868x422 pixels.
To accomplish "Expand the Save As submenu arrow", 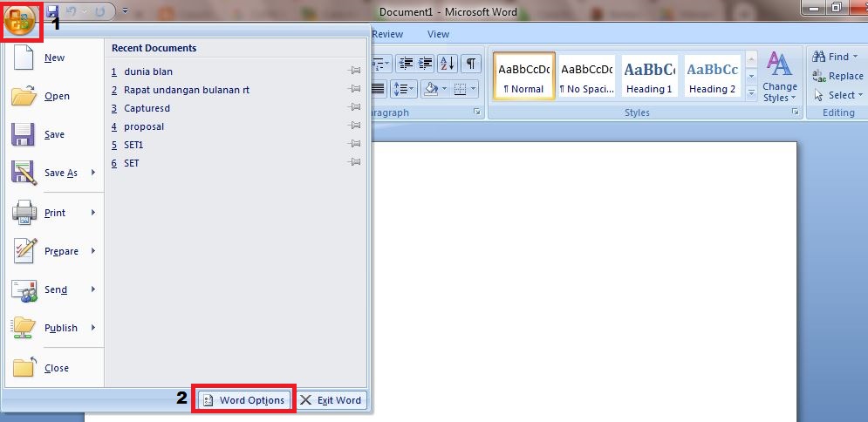I will 93,173.
